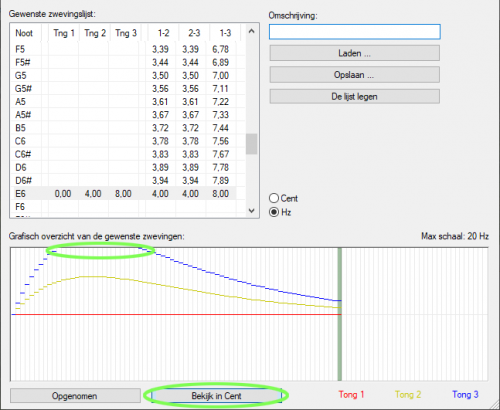Screen dimensions: 500x410
Task: Click the green vertical marker in graph
Action: 340,314
